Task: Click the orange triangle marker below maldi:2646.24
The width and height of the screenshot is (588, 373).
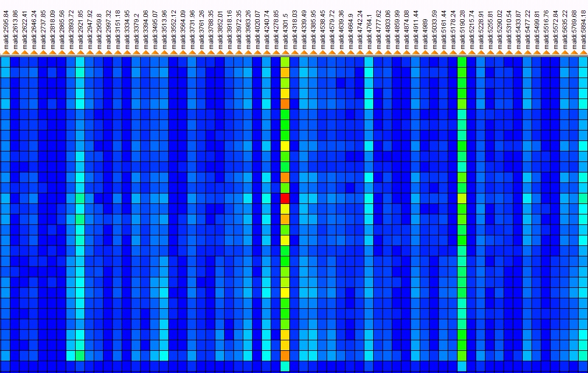Action: pos(34,52)
